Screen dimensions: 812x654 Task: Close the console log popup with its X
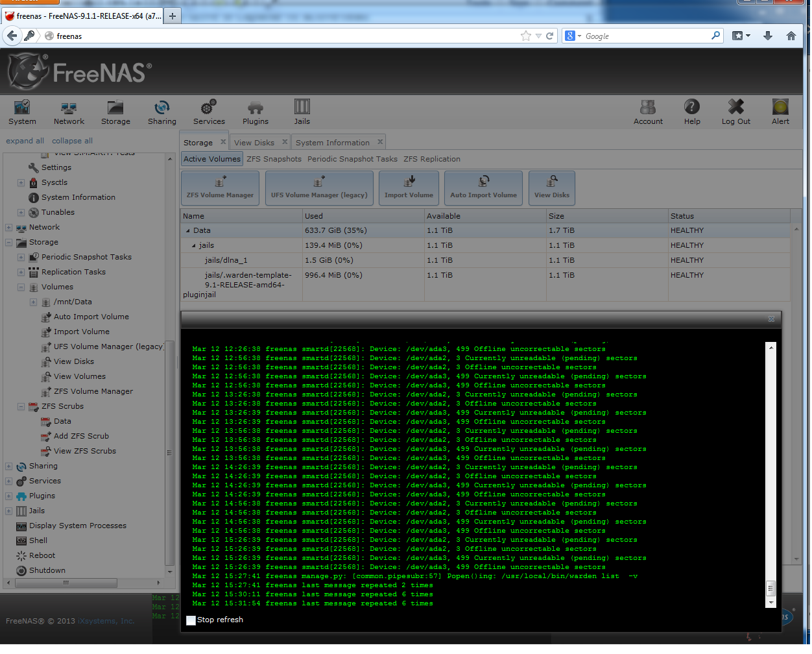click(x=771, y=319)
